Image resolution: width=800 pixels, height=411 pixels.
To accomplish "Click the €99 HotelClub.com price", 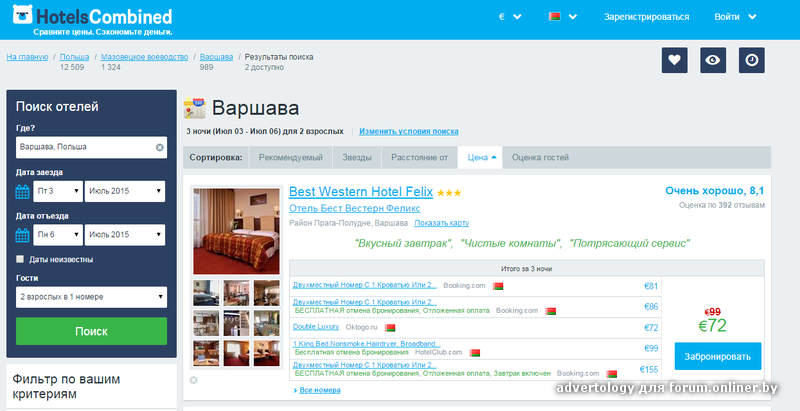I will pyautogui.click(x=651, y=349).
